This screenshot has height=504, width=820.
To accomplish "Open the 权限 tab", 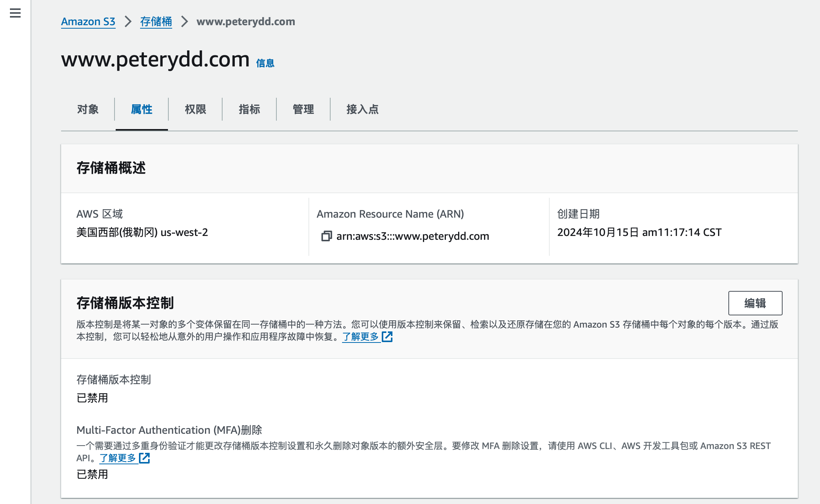I will click(x=195, y=110).
